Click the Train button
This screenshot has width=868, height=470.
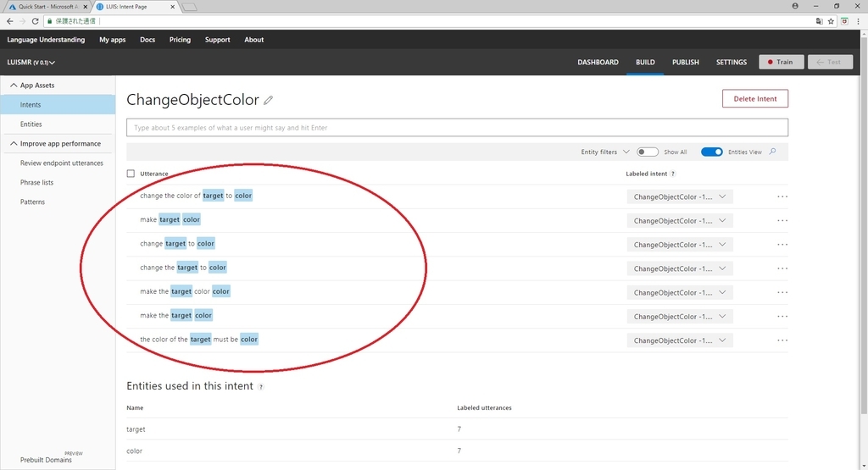tap(781, 62)
